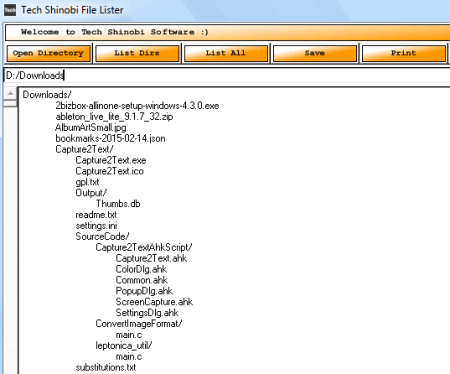This screenshot has height=374, width=450.
Task: Click the List Dirs button
Action: [x=137, y=53]
